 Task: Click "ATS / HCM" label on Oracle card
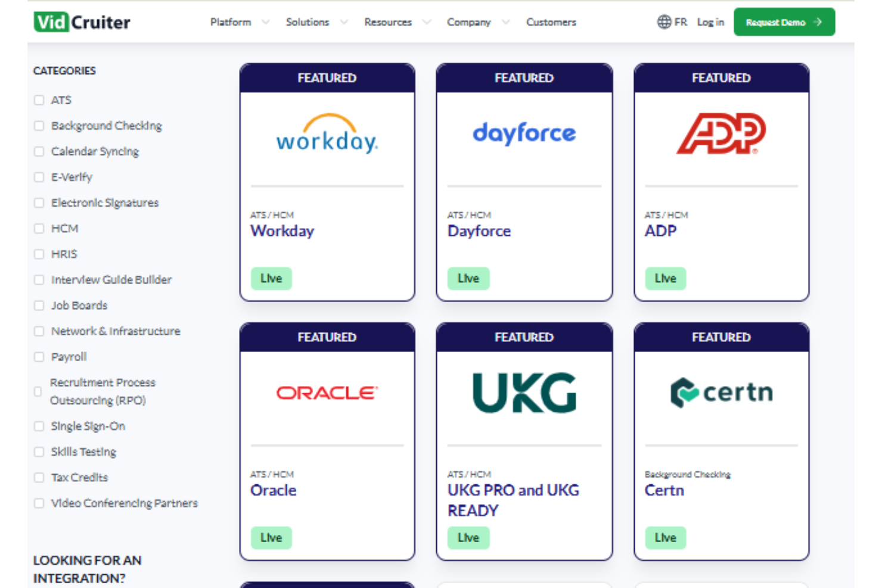tap(272, 474)
